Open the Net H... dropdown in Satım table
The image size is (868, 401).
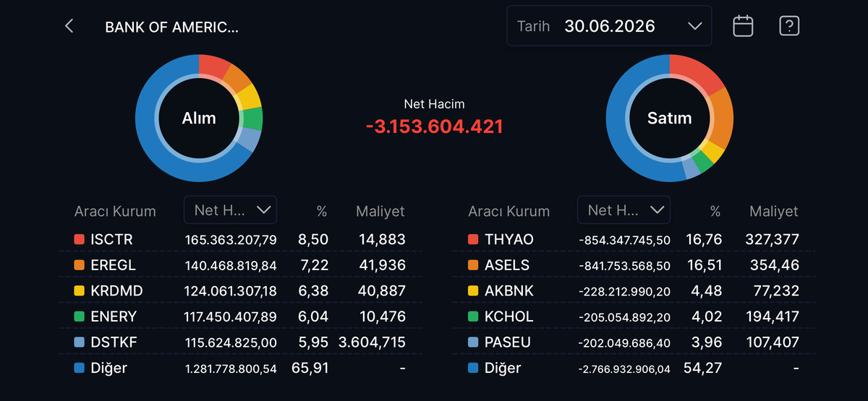(624, 210)
